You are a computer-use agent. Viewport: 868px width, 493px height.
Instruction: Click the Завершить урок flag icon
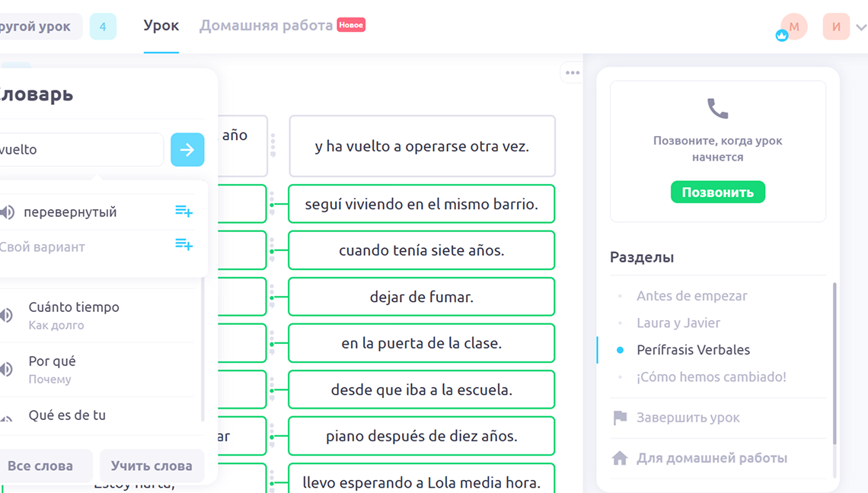point(620,418)
